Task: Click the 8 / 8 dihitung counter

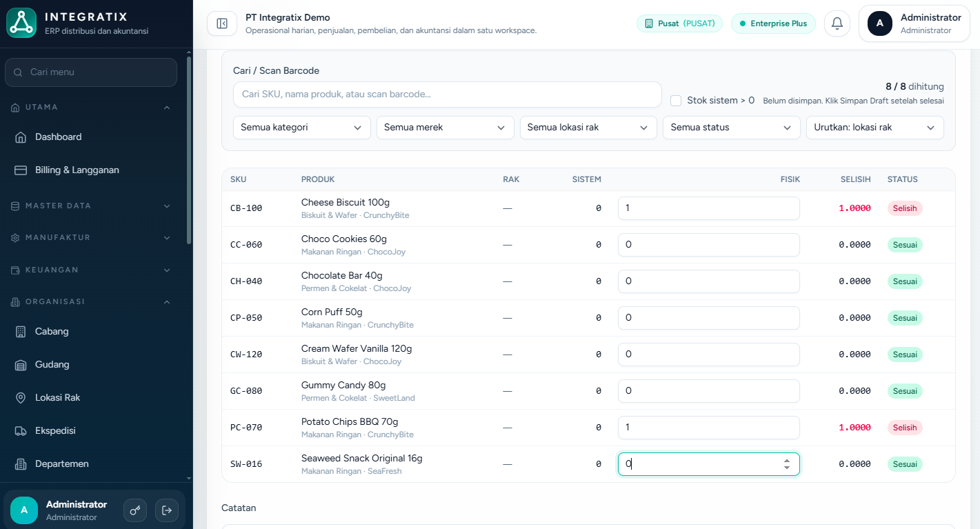Action: (x=914, y=87)
